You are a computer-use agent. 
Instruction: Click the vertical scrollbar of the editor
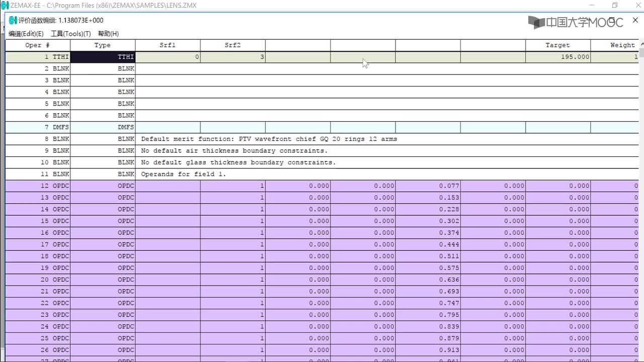point(641,201)
